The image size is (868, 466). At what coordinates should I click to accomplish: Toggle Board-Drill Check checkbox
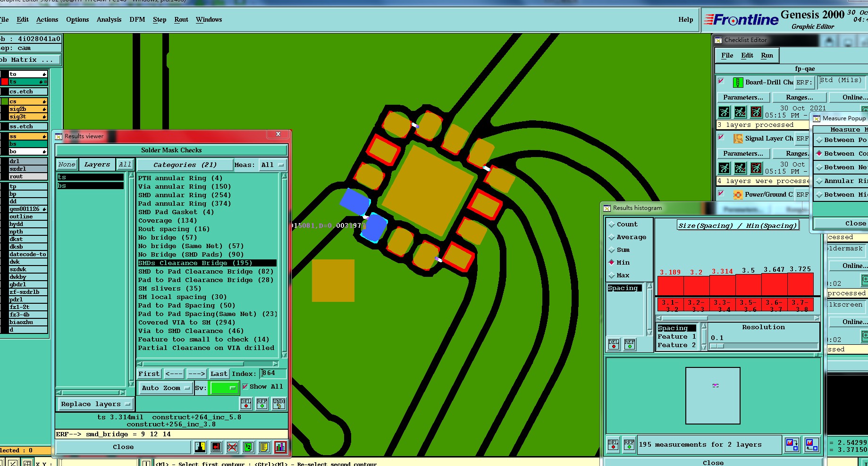coord(721,81)
